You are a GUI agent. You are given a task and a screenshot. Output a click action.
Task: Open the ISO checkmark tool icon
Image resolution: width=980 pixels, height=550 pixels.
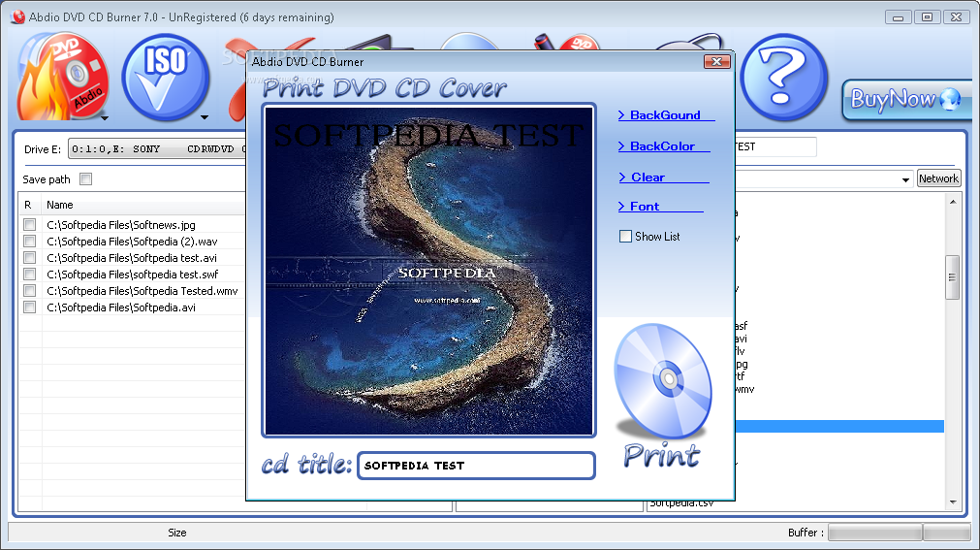pyautogui.click(x=166, y=79)
